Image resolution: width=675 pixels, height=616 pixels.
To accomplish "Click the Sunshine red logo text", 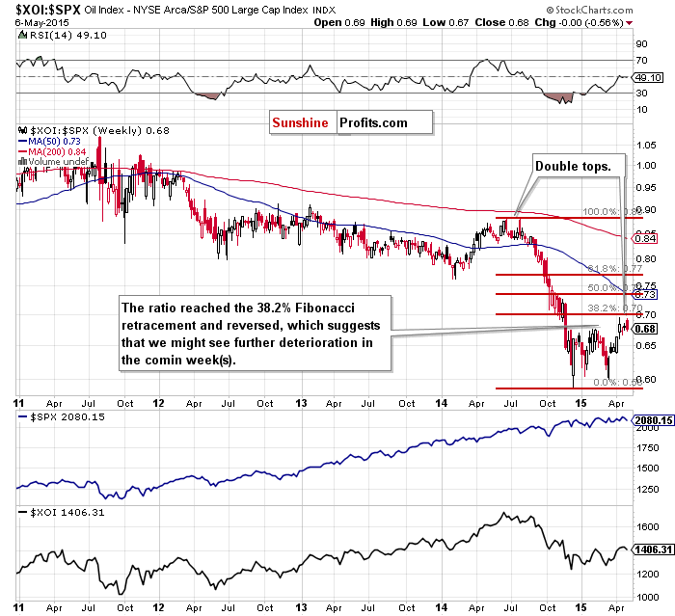I will click(300, 122).
